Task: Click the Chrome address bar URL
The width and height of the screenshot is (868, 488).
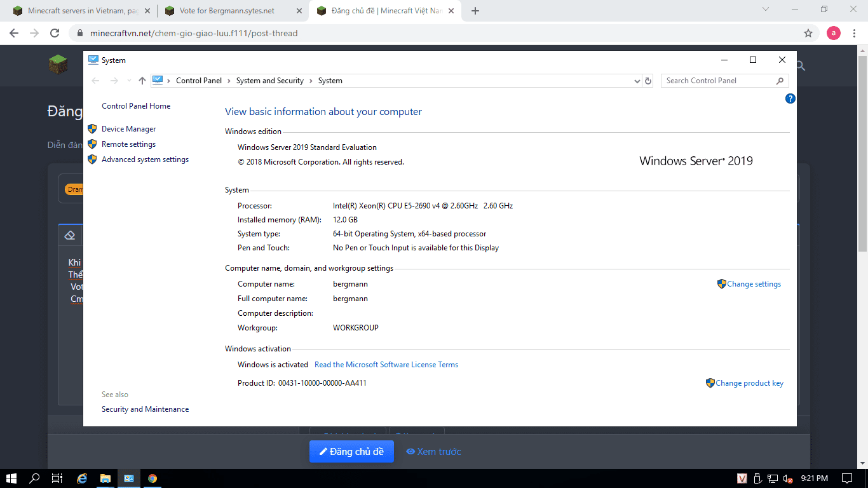Action: coord(194,33)
